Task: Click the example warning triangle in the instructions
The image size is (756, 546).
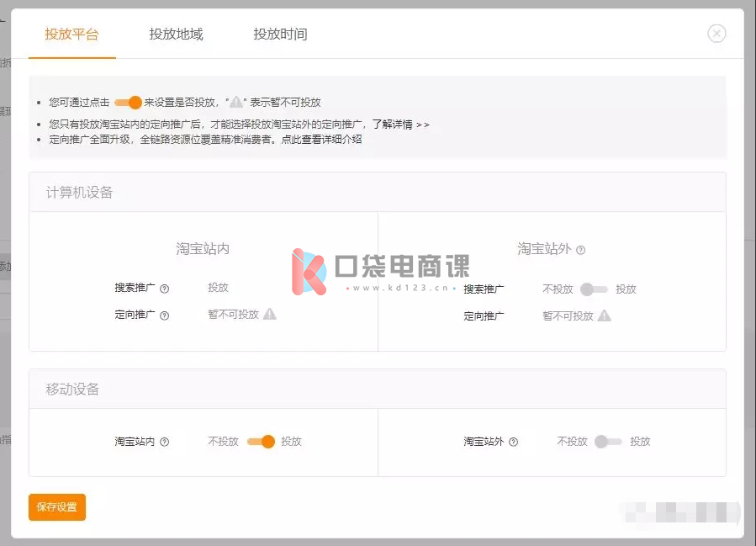Action: point(236,103)
